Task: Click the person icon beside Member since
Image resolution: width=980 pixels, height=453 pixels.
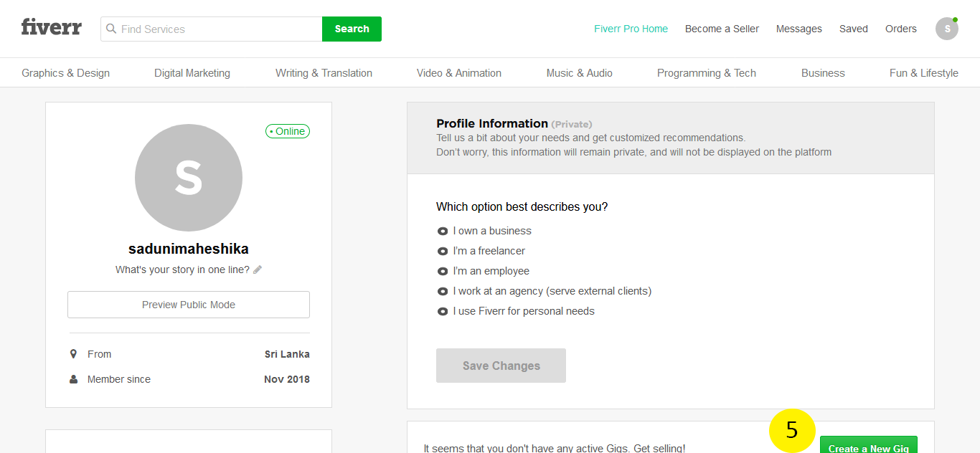Action: (x=73, y=379)
